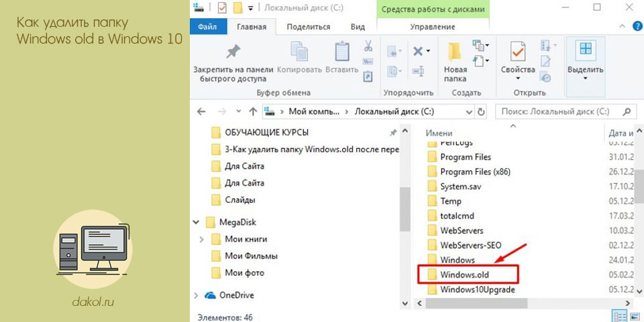Click the Move to icon in Упорядочить
This screenshot has width=644, height=322.
[x=393, y=52]
